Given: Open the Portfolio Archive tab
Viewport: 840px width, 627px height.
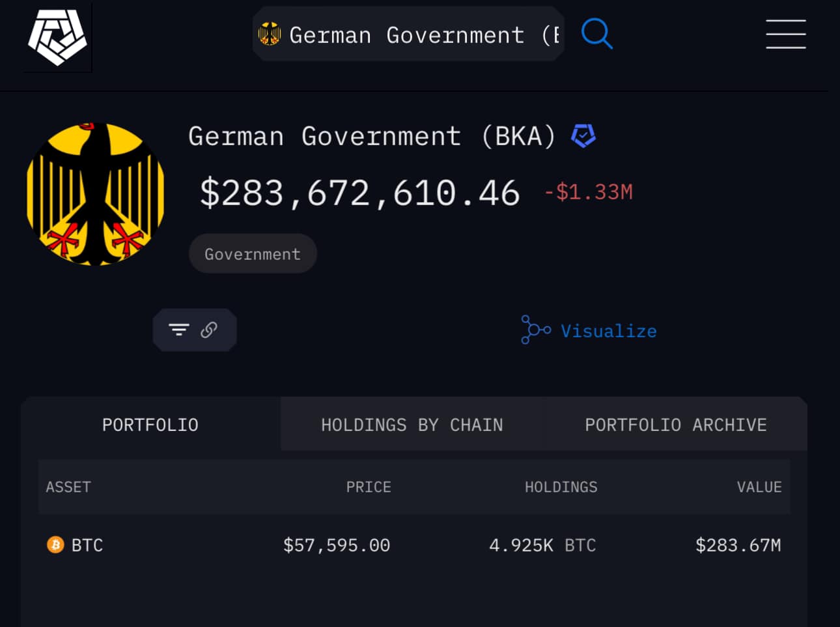Looking at the screenshot, I should click(x=675, y=425).
